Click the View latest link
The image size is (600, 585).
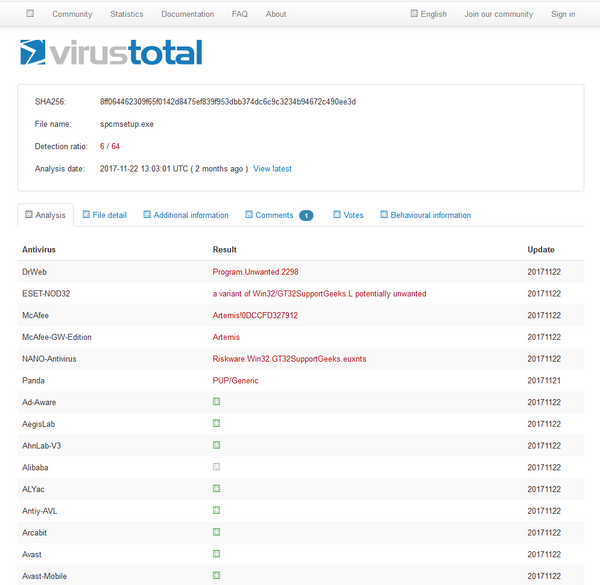pos(272,169)
